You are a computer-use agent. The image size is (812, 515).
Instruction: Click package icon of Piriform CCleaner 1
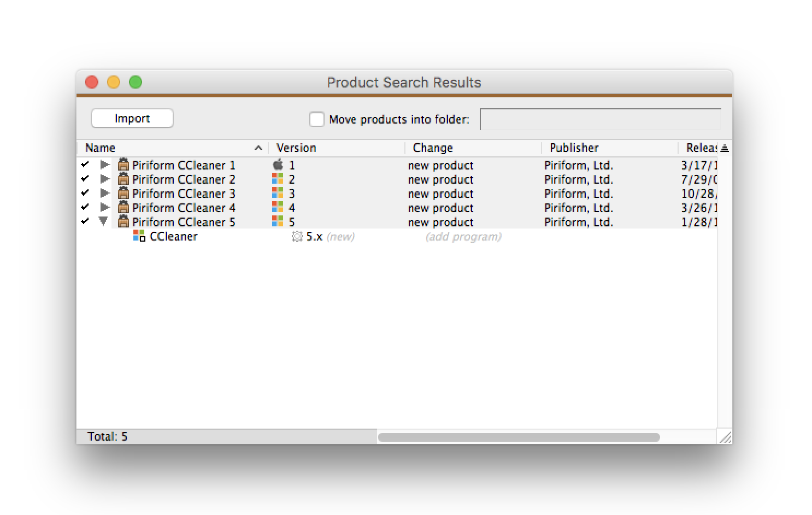[x=123, y=165]
